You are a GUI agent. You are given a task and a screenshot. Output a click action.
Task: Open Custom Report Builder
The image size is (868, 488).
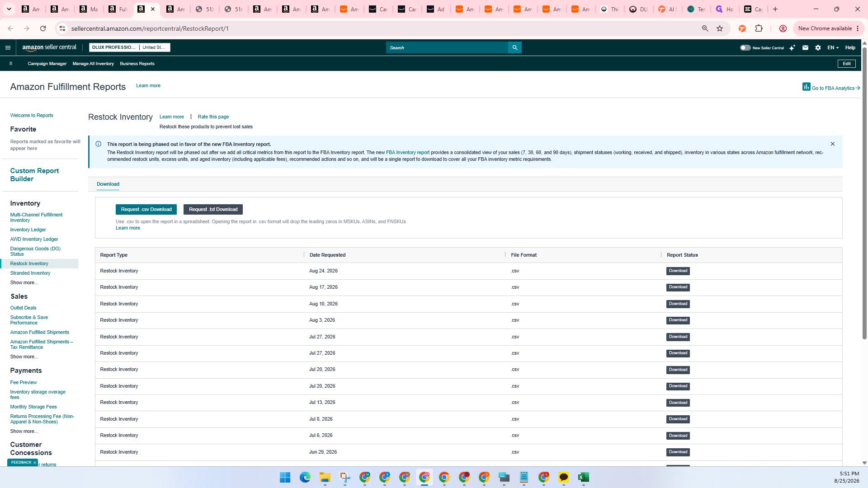click(34, 175)
